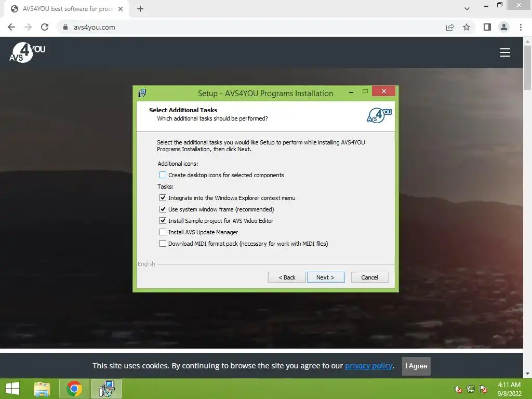Close the AVS4YOU browser tab
This screenshot has height=399, width=532.
121,9
